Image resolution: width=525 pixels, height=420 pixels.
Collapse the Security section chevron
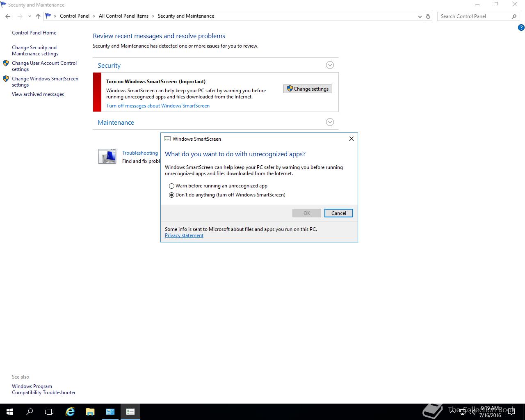330,65
